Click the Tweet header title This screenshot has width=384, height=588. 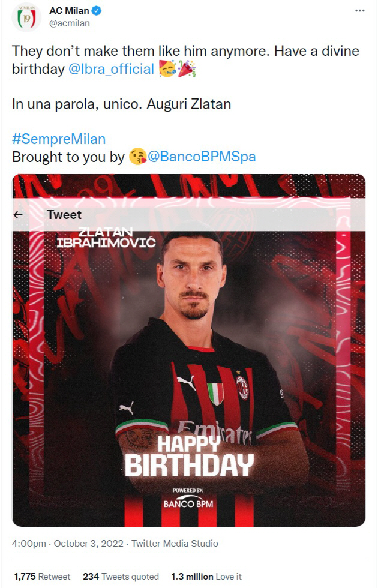point(64,215)
